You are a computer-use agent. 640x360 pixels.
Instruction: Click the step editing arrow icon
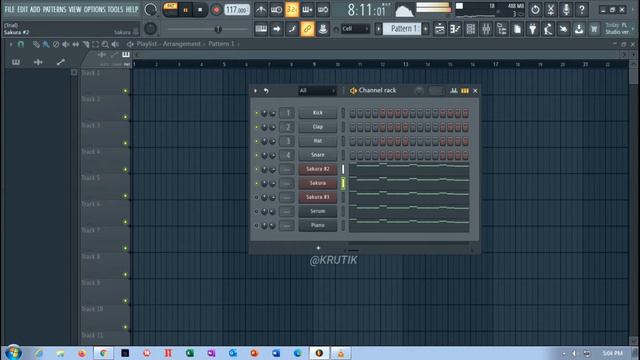(x=276, y=29)
